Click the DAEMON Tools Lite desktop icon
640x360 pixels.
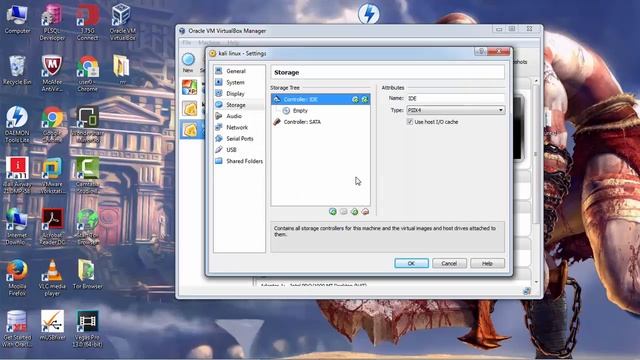(17, 124)
